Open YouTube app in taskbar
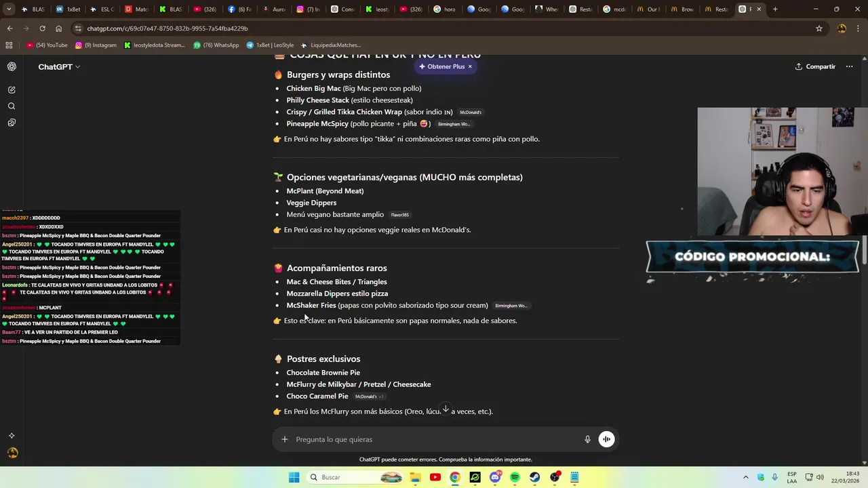Image resolution: width=868 pixels, height=488 pixels. 435,477
